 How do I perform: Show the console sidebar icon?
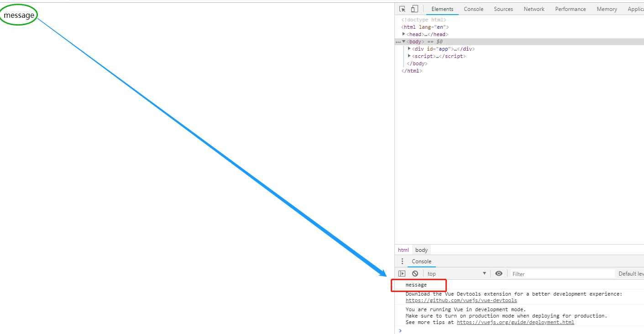402,273
